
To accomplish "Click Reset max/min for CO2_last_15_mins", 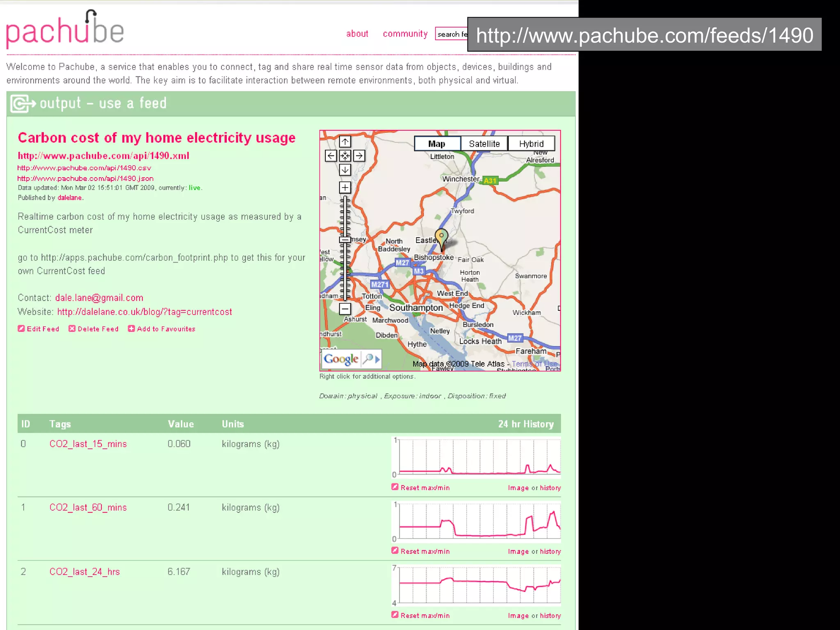I will [425, 488].
